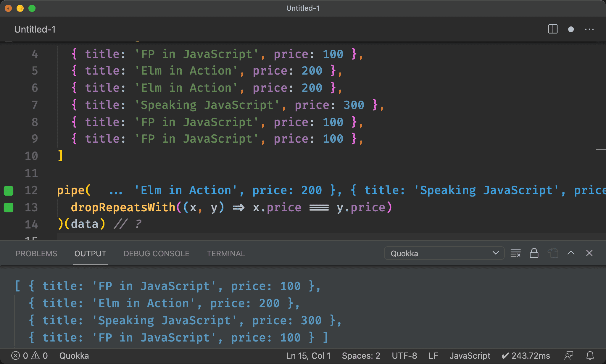Screen dimensions: 606x364
Task: Select the OUTPUT tab
Action: 90,254
